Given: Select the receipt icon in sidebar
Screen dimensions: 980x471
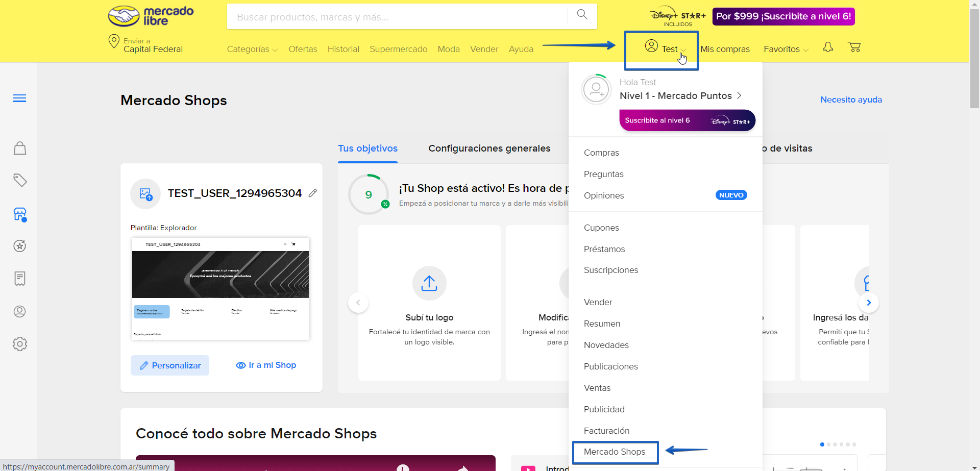Looking at the screenshot, I should coord(19,279).
